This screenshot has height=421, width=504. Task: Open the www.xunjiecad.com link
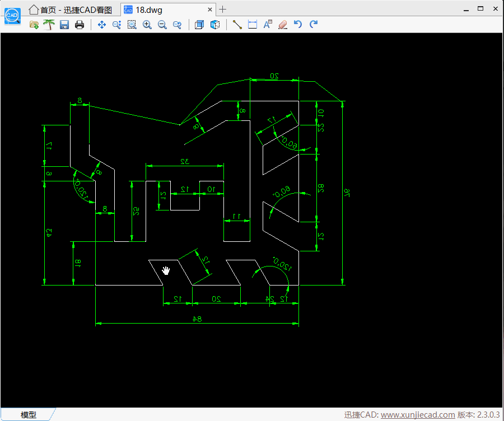tap(418, 415)
